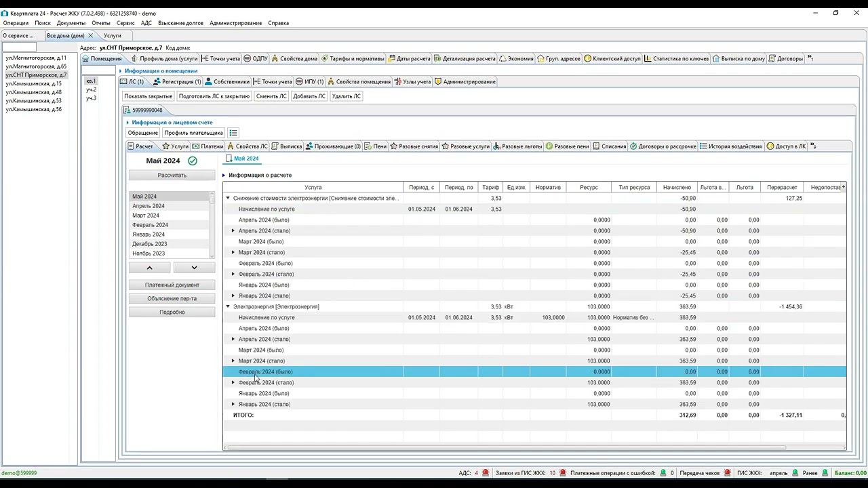Select ул.Магнитогорская, д.11 in address list
868x488 pixels.
click(36, 58)
